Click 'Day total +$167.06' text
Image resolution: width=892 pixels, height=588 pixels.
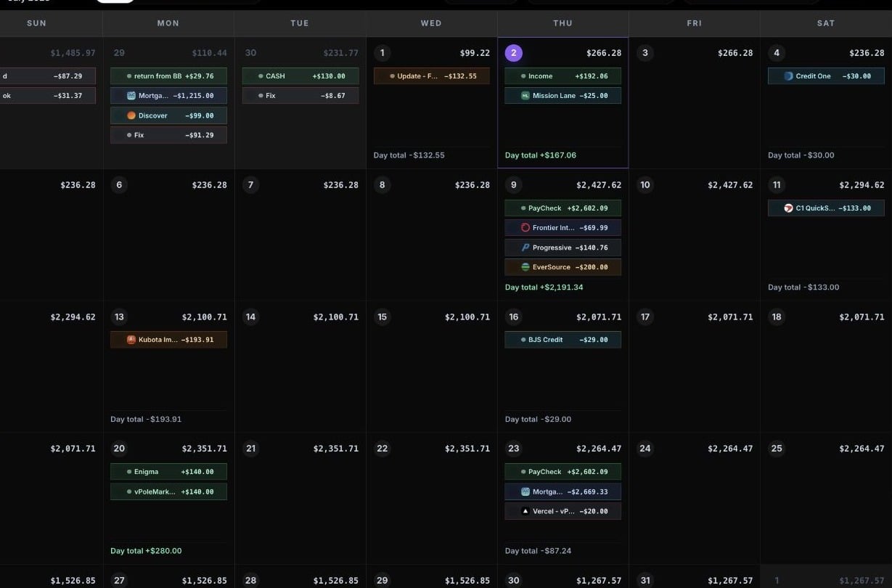pos(541,155)
